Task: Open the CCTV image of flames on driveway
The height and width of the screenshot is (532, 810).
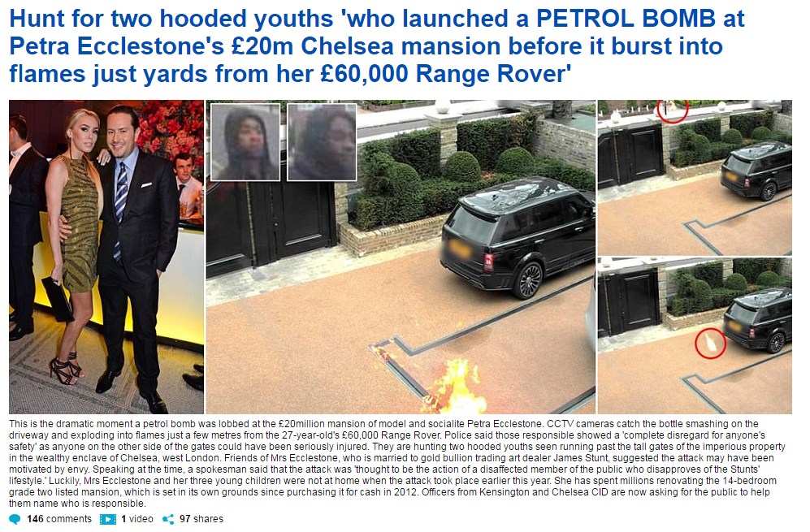Action: [x=401, y=257]
